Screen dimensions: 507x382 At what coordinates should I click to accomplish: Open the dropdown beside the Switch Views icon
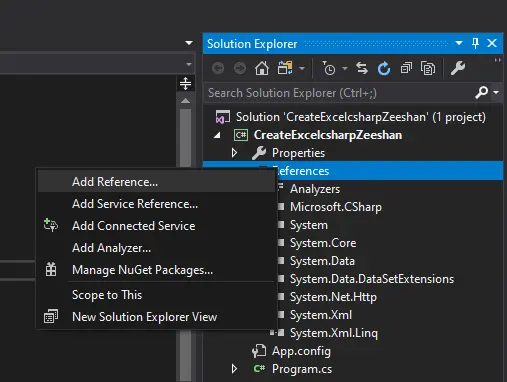coord(302,69)
